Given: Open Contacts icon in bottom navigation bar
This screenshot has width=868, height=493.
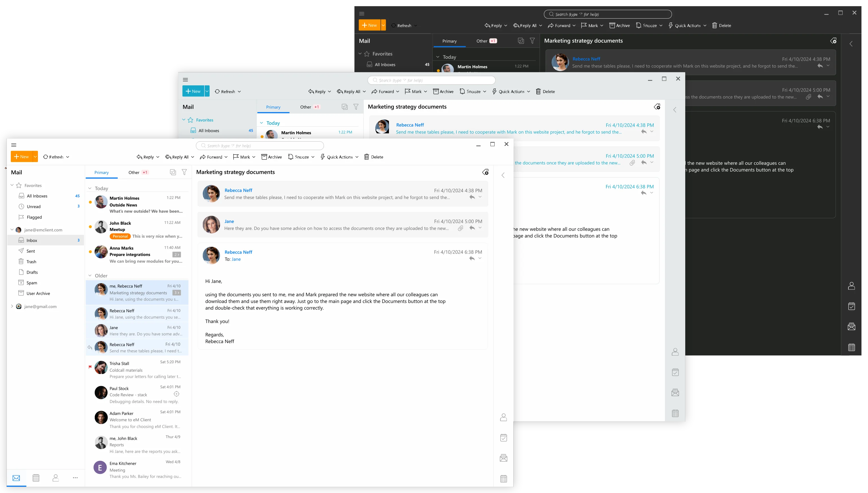Looking at the screenshot, I should [56, 478].
